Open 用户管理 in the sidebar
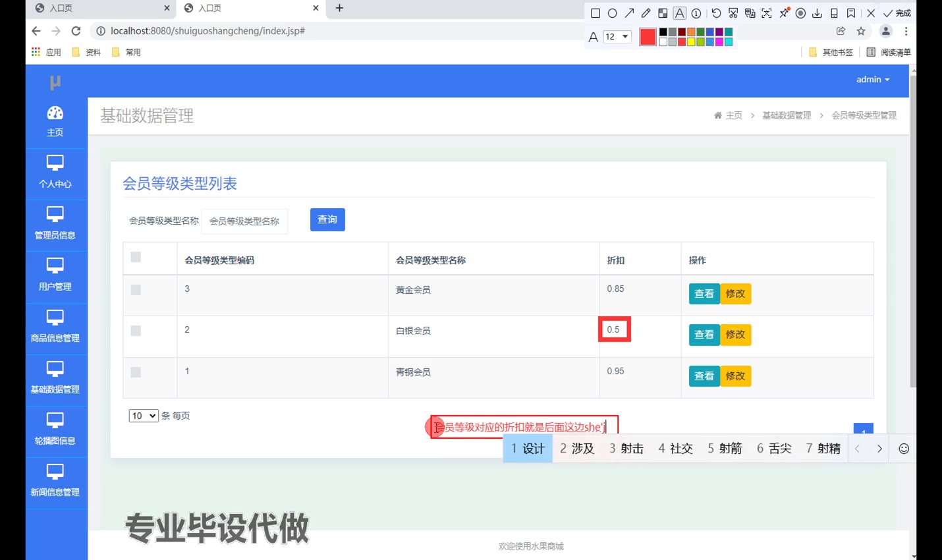Image resolution: width=942 pixels, height=560 pixels. tap(55, 275)
